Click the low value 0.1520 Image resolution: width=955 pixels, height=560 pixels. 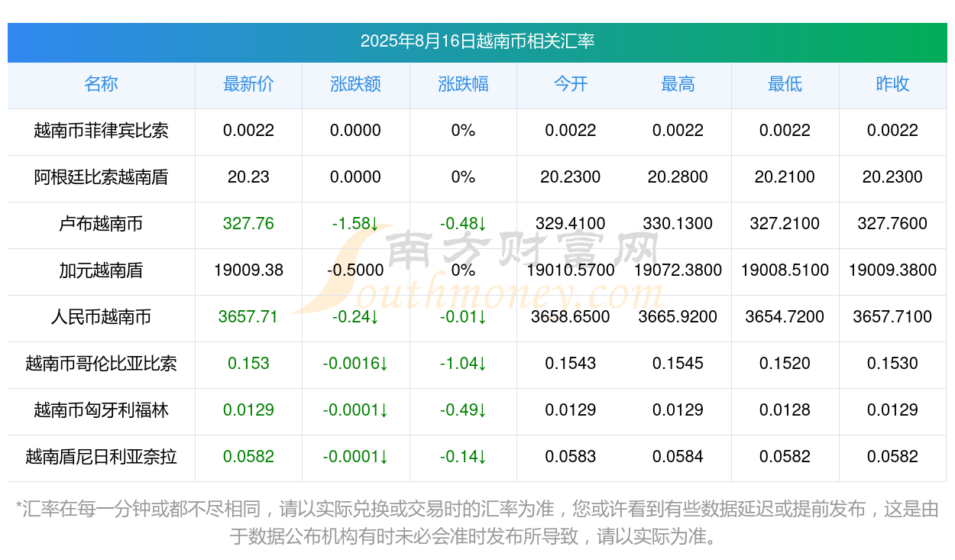coord(785,364)
